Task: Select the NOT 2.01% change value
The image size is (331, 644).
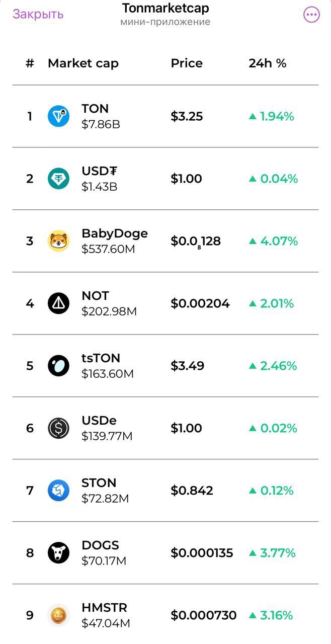Action: click(277, 303)
